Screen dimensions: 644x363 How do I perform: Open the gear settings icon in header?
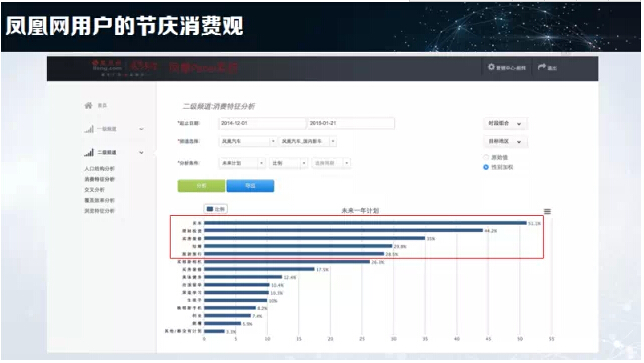tap(491, 67)
